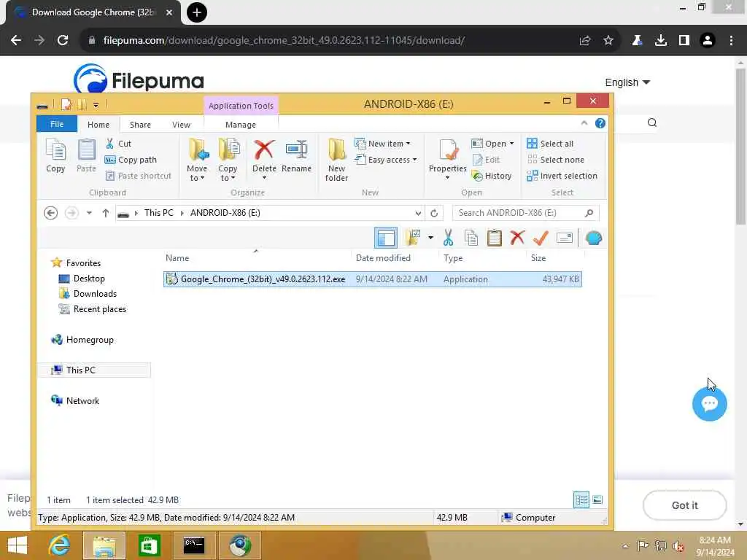Screen dimensions: 747x560
Task: Click Copy path in the ribbon
Action: (x=131, y=160)
